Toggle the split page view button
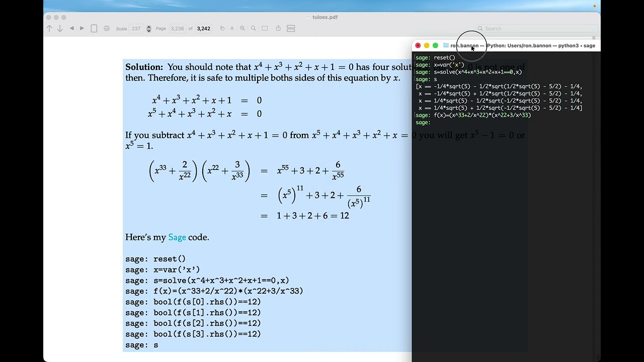The width and height of the screenshot is (644, 362). tap(291, 29)
